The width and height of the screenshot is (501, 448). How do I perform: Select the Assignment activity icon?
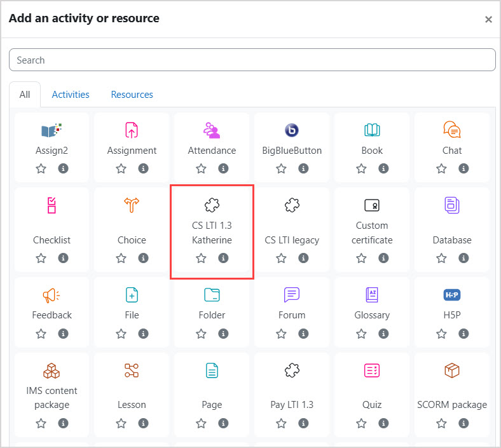pyautogui.click(x=132, y=130)
